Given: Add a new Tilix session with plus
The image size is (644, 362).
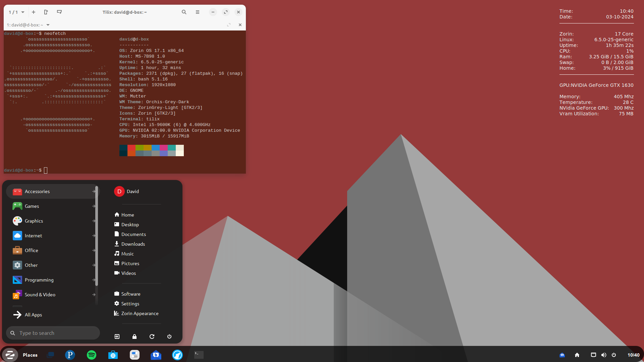Looking at the screenshot, I should click(x=34, y=12).
